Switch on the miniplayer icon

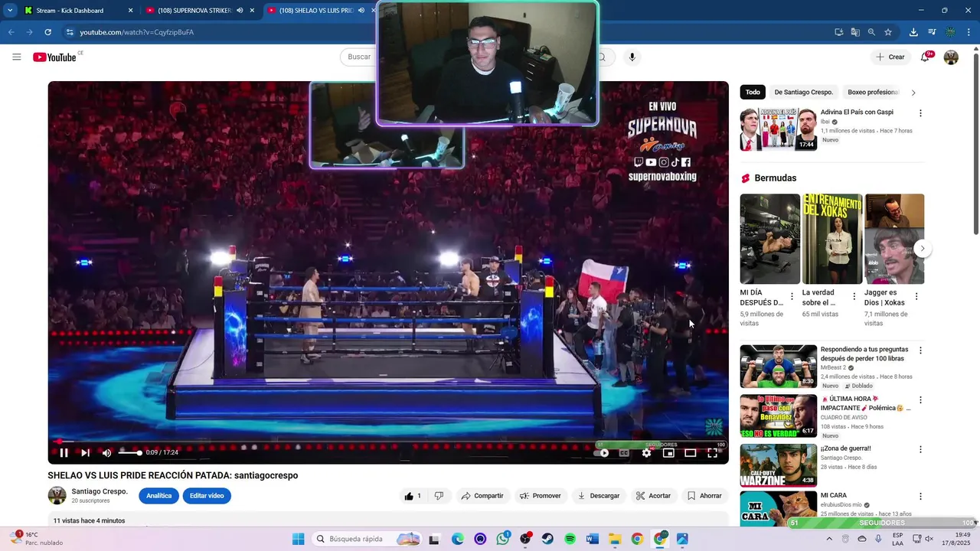(x=668, y=453)
